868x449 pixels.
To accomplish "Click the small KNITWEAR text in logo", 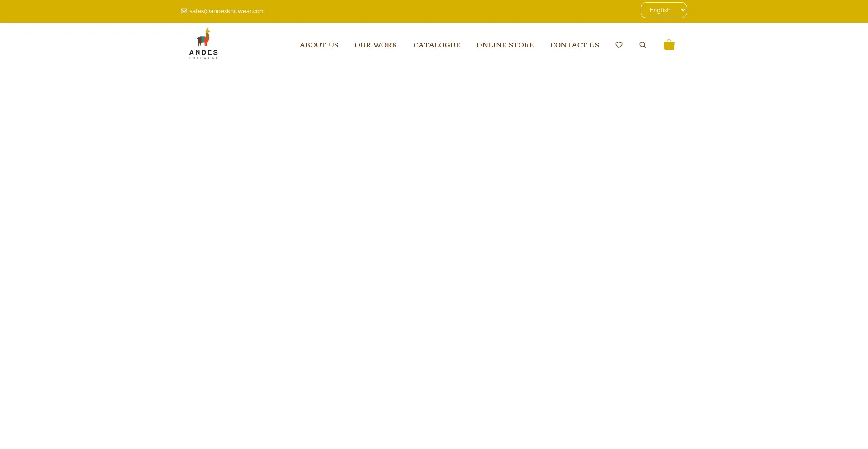I will [203, 58].
